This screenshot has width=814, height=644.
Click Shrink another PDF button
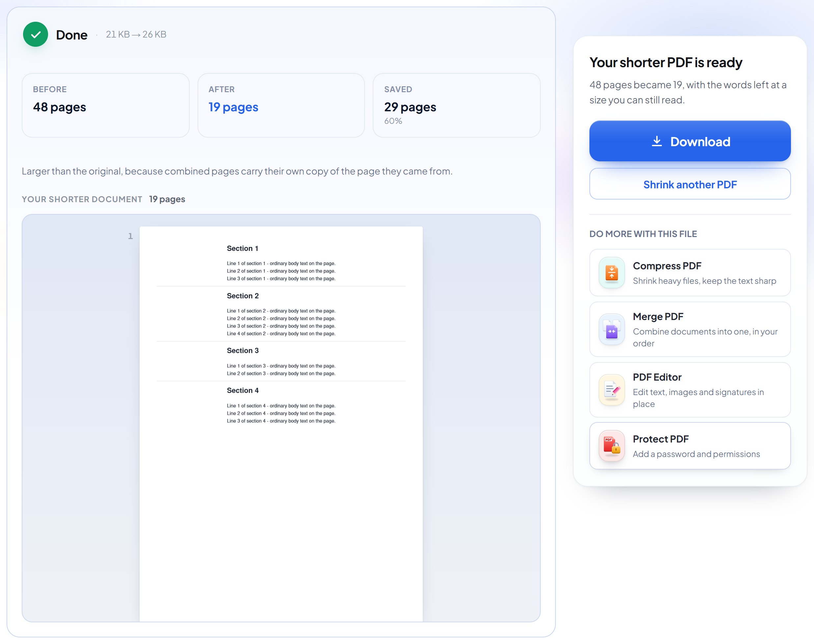[690, 184]
